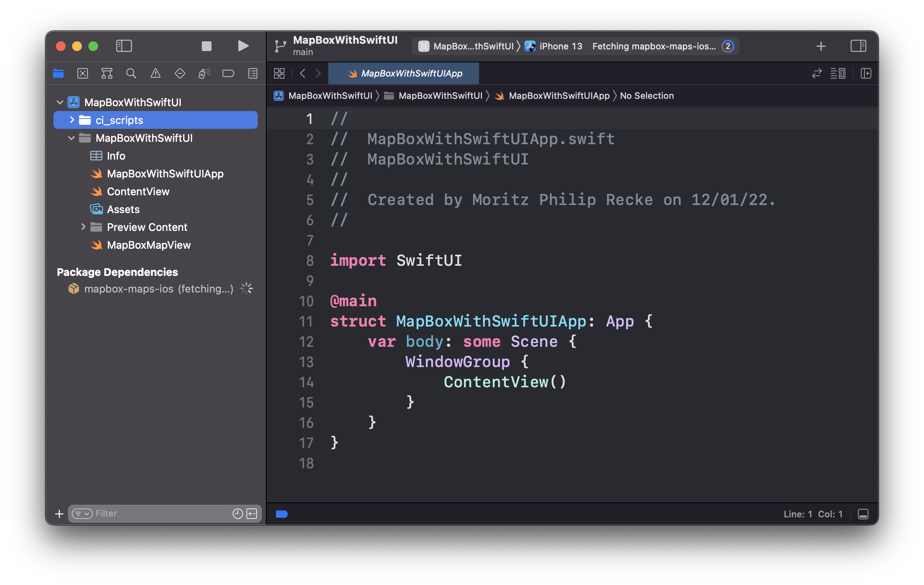Click No Selection in the jump bar
Image resolution: width=924 pixels, height=585 pixels.
point(646,96)
